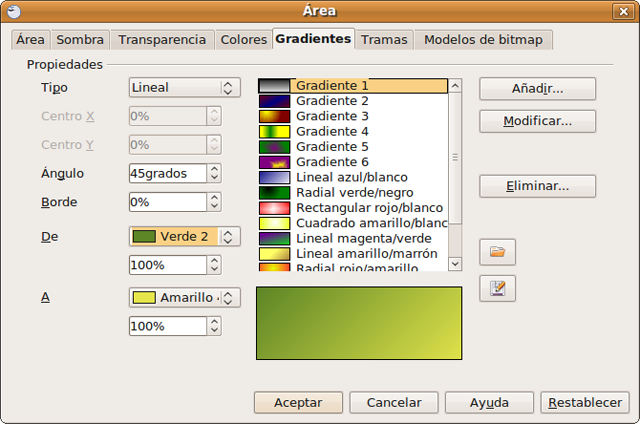The height and width of the screenshot is (424, 640).
Task: Click into the Ángulo field showing 45grados
Action: pyautogui.click(x=167, y=173)
